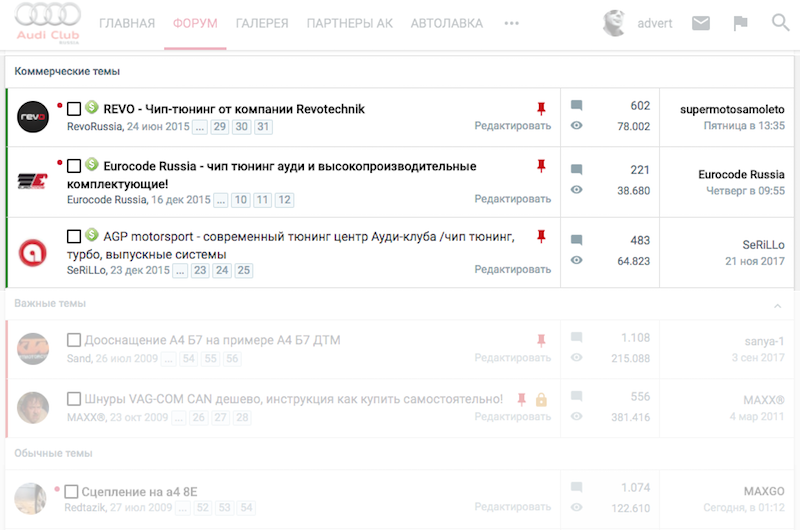
Task: Click the red pin icon on Eurocode thread
Action: coord(541,165)
